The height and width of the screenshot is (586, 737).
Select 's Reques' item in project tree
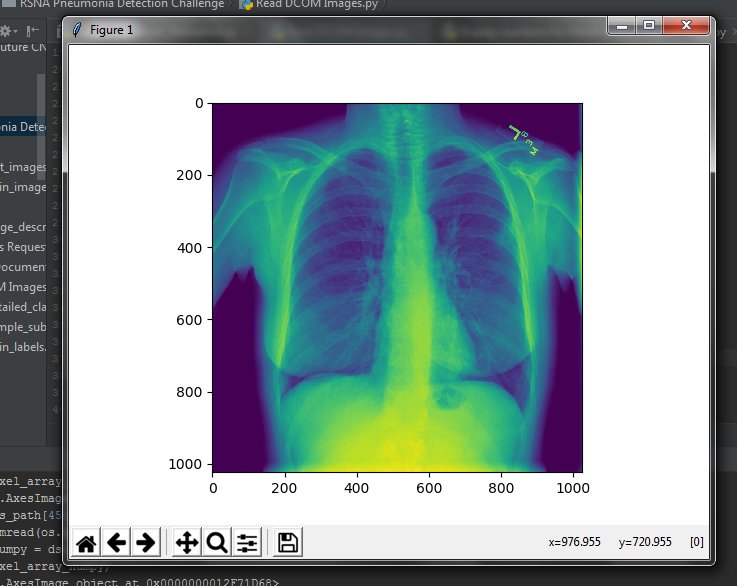pos(23,247)
